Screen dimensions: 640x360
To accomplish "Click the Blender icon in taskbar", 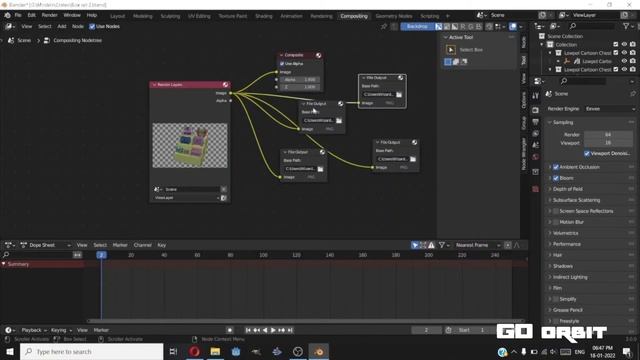I will pos(319,351).
